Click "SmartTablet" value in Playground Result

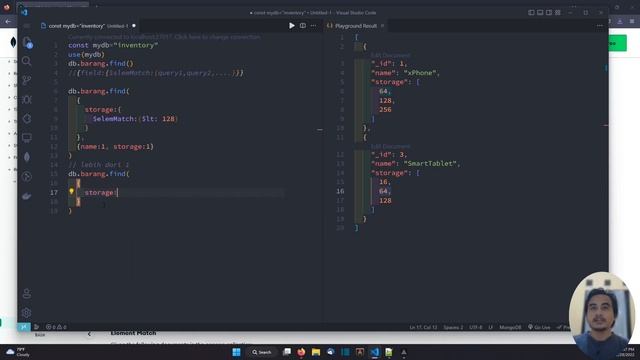pos(430,164)
